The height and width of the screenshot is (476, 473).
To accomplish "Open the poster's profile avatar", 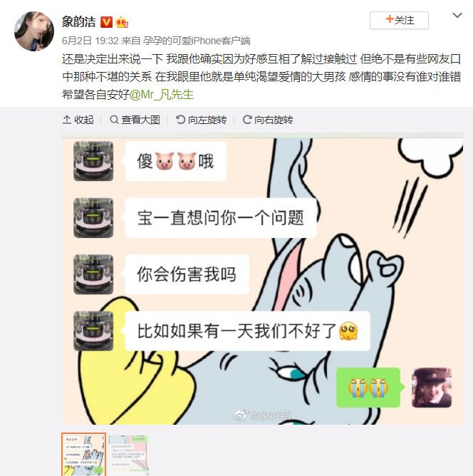I will (x=34, y=31).
